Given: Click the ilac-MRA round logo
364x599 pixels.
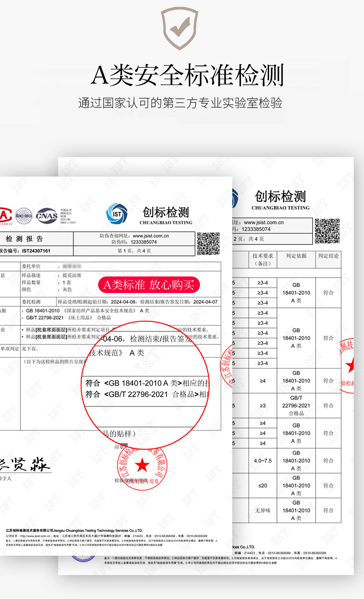Looking at the screenshot, I should (x=24, y=216).
